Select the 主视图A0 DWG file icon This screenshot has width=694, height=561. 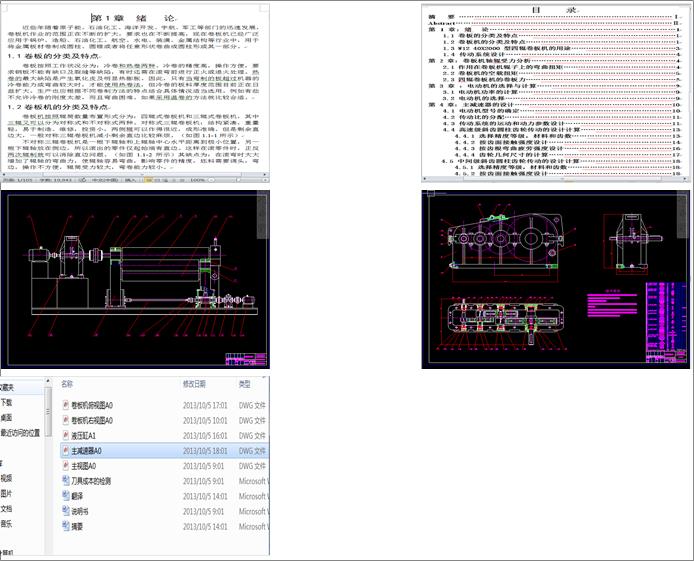[66, 465]
